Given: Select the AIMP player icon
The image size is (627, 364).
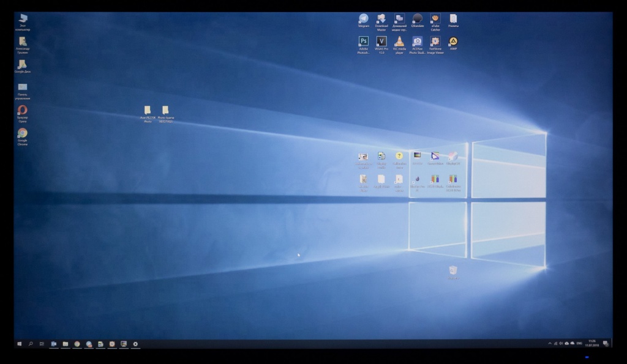Looking at the screenshot, I should tap(453, 42).
